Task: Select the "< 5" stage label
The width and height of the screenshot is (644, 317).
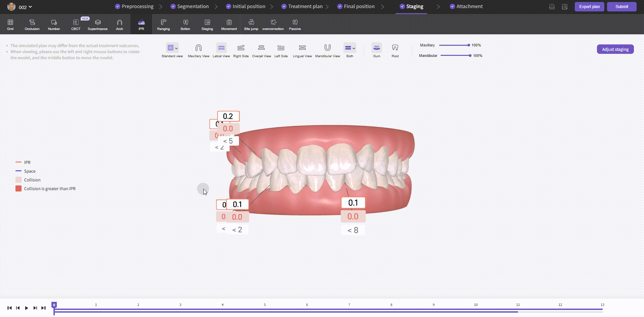Action: (x=228, y=141)
